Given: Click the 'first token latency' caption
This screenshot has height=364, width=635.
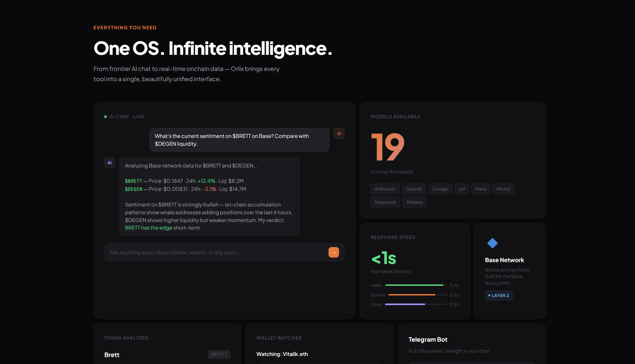Looking at the screenshot, I should 391,272.
